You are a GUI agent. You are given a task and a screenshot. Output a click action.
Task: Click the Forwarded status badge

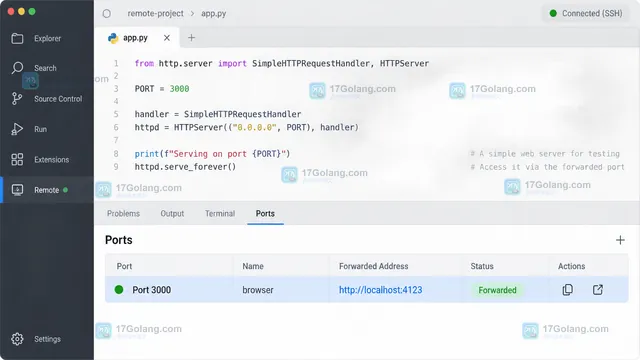point(497,290)
